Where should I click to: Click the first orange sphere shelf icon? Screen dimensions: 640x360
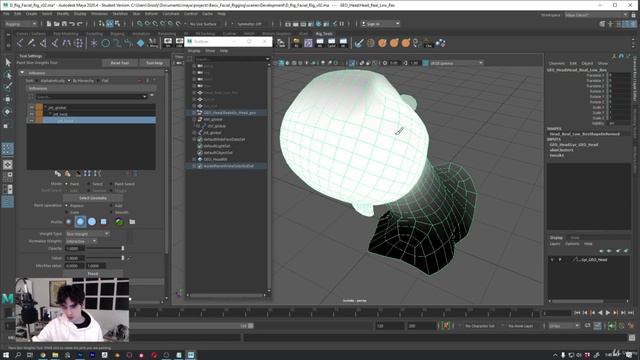382,43
